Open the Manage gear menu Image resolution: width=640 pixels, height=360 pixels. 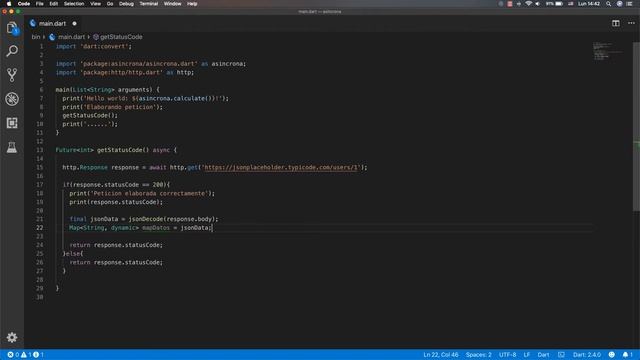click(12, 337)
